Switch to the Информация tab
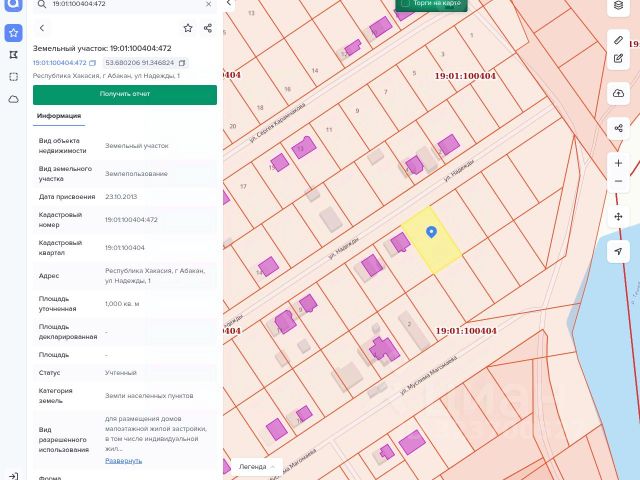The height and width of the screenshot is (480, 640). (59, 116)
